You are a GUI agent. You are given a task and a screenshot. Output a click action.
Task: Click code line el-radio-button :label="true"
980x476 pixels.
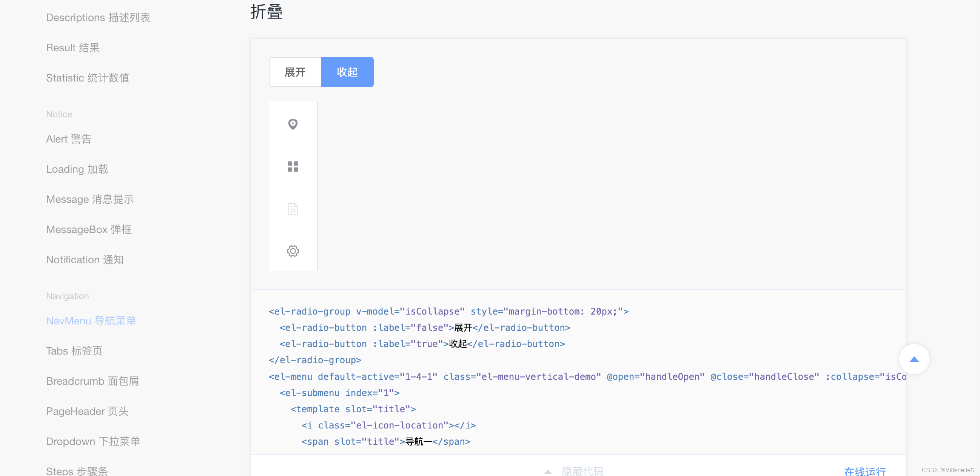coord(422,344)
